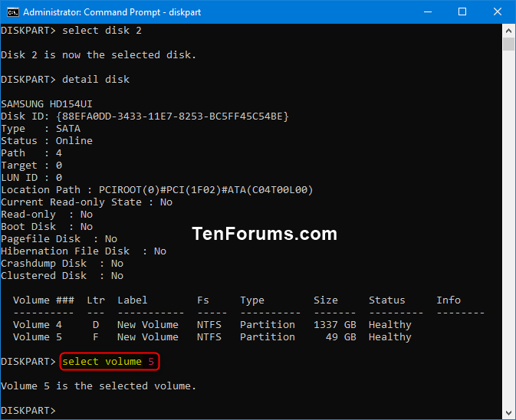516x420 pixels.
Task: Click the 'Info' column header
Action: [449, 300]
